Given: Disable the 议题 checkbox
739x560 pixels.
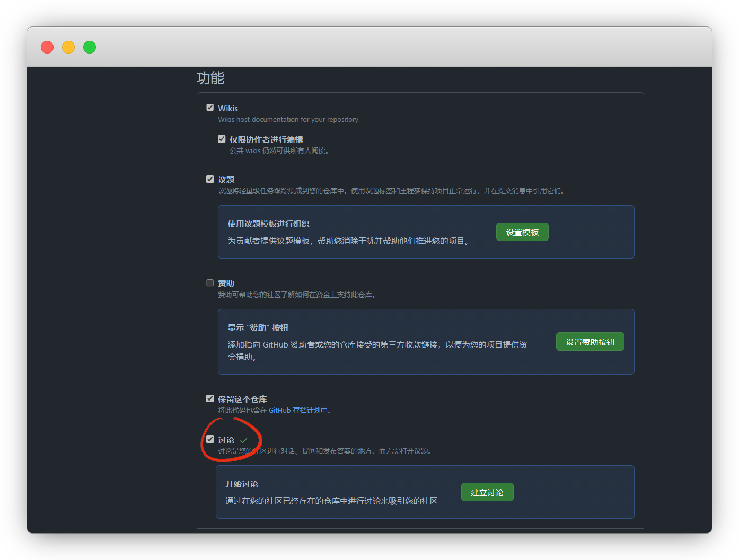Looking at the screenshot, I should point(210,180).
